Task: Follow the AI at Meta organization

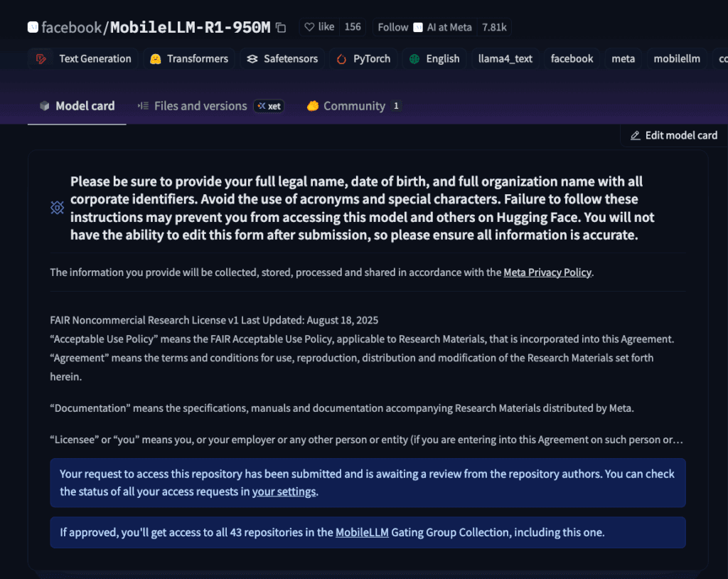Action: [392, 27]
